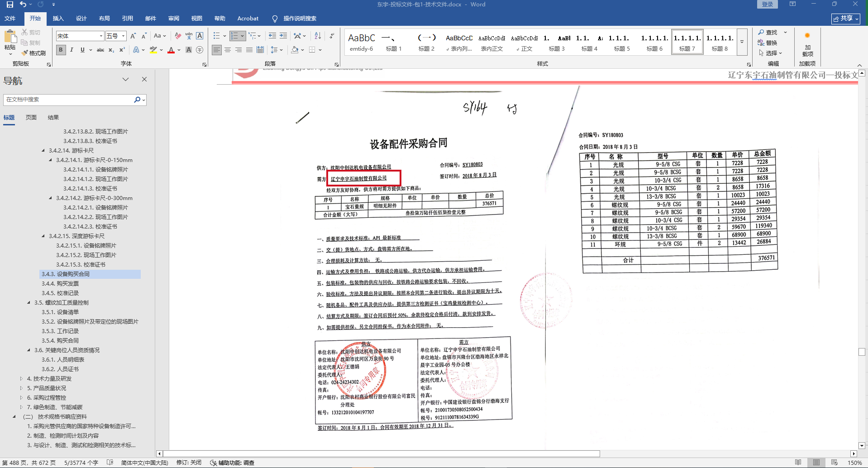
Task: Click the Select (选择) editing button
Action: point(770,53)
